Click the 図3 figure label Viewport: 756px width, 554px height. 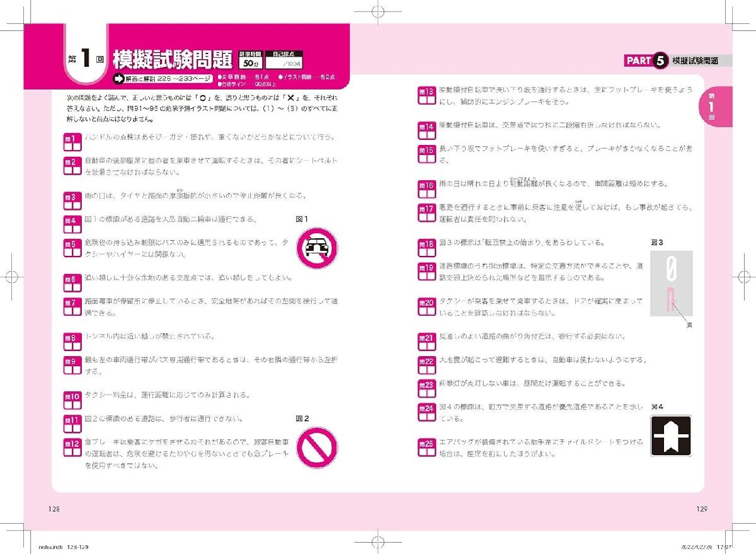click(657, 242)
